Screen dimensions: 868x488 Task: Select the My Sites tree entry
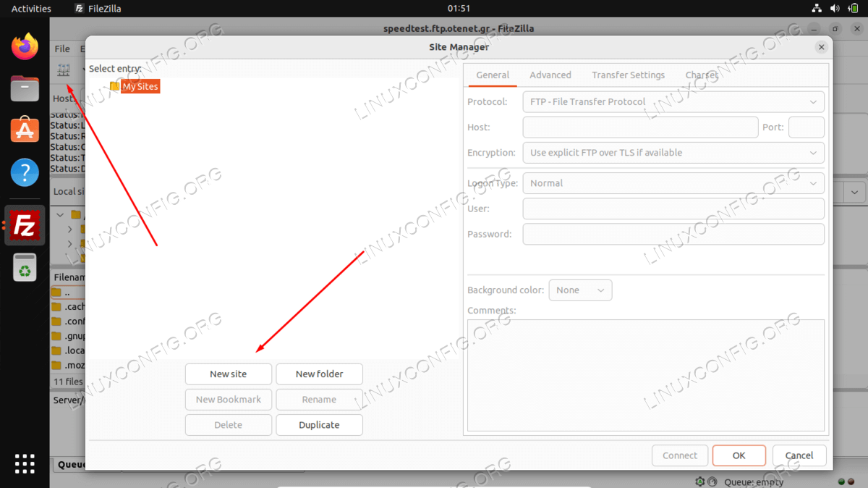click(x=140, y=86)
